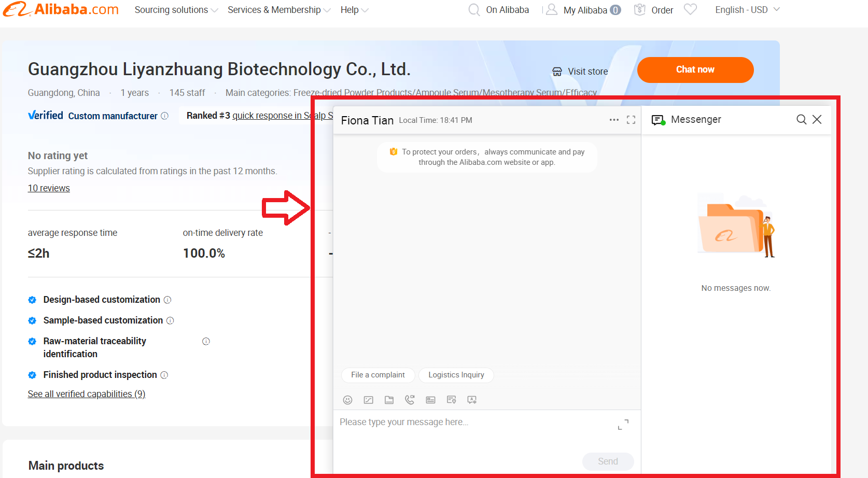Click the Visit store shop icon
Image resolution: width=868 pixels, height=478 pixels.
(x=557, y=72)
